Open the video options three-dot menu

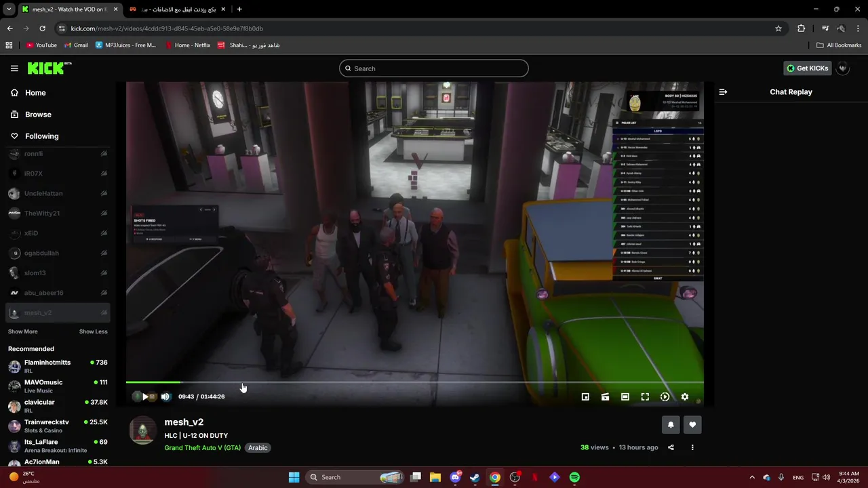pyautogui.click(x=692, y=447)
